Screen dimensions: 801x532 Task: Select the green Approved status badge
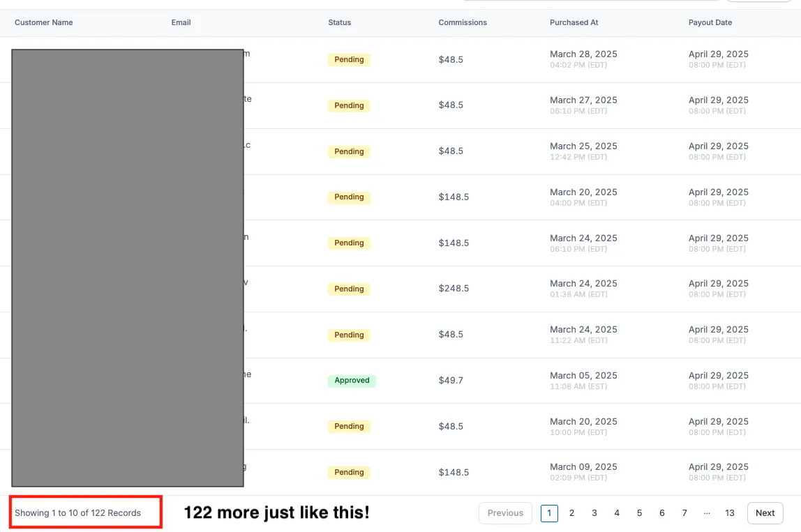pos(352,381)
